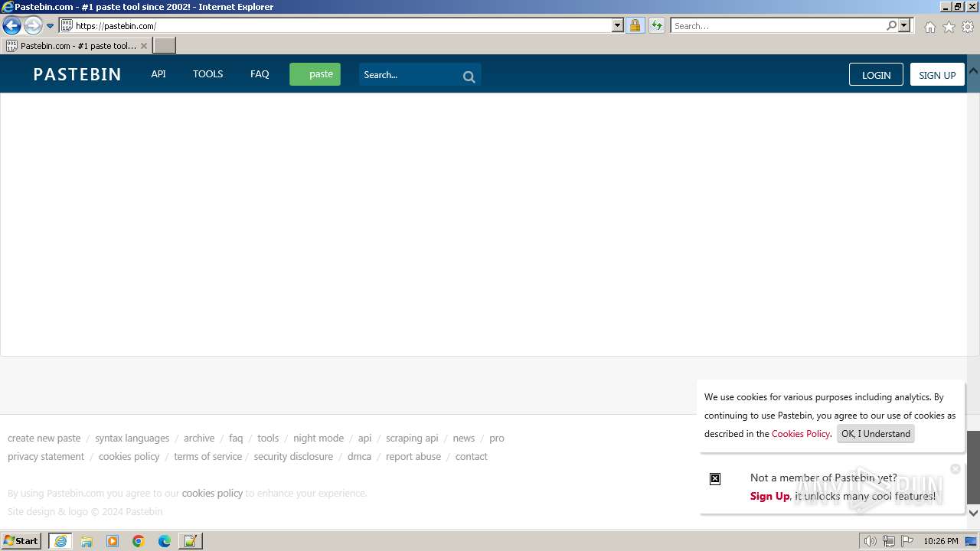This screenshot has height=551, width=980.
Task: Open the create new paste footer link
Action: [x=44, y=439]
